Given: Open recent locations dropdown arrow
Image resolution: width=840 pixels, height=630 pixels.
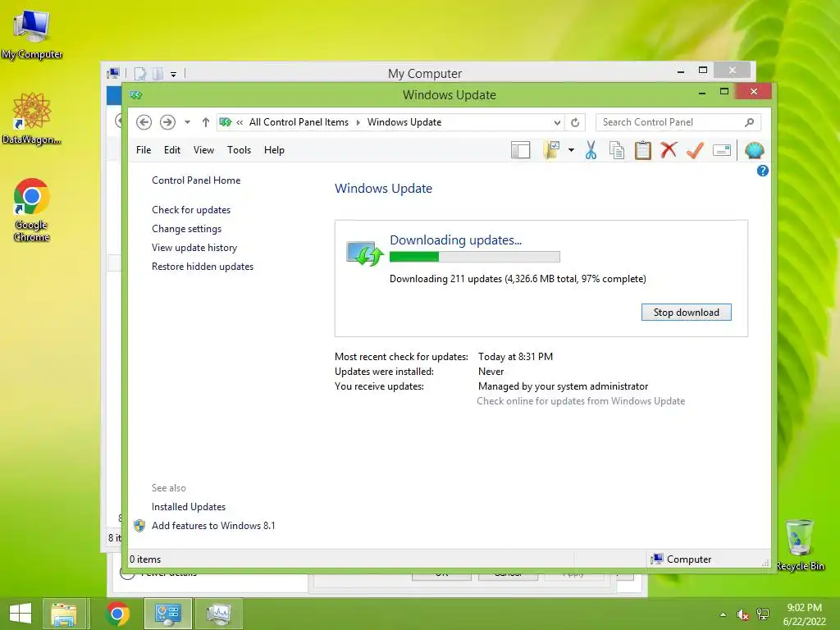Looking at the screenshot, I should [x=188, y=122].
